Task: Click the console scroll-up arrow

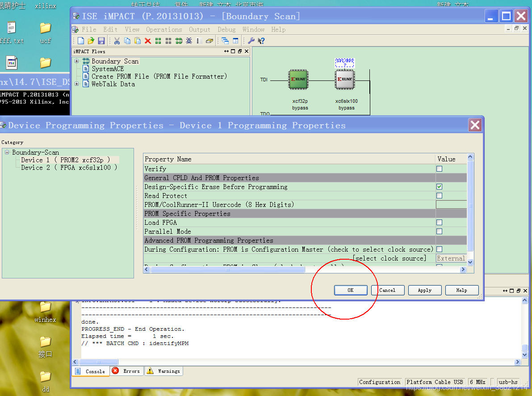Action: 525,300
